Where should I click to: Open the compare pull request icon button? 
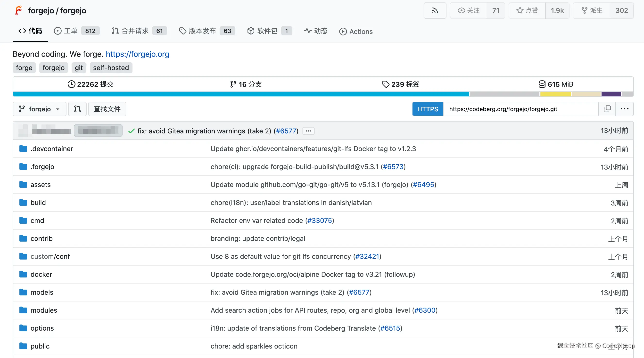[77, 109]
